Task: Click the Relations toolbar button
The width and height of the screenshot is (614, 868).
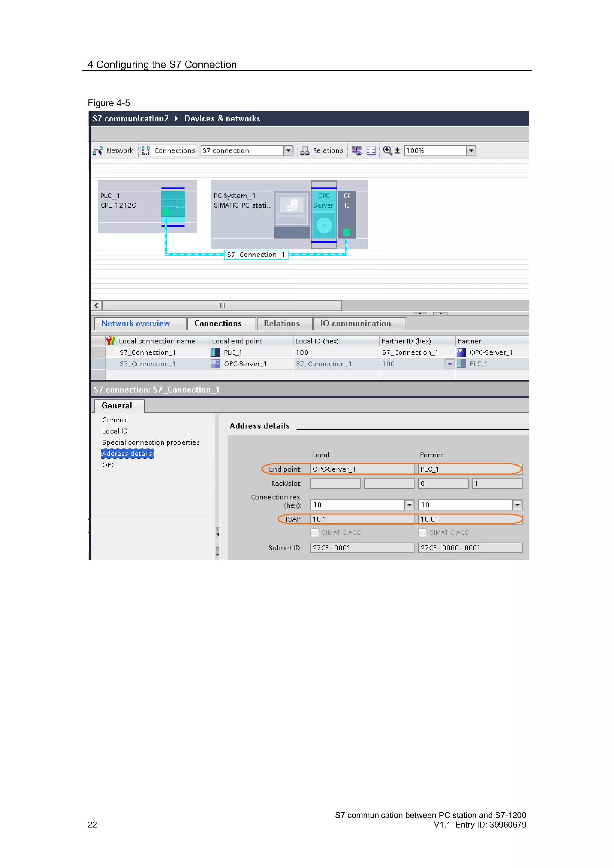Action: point(322,150)
